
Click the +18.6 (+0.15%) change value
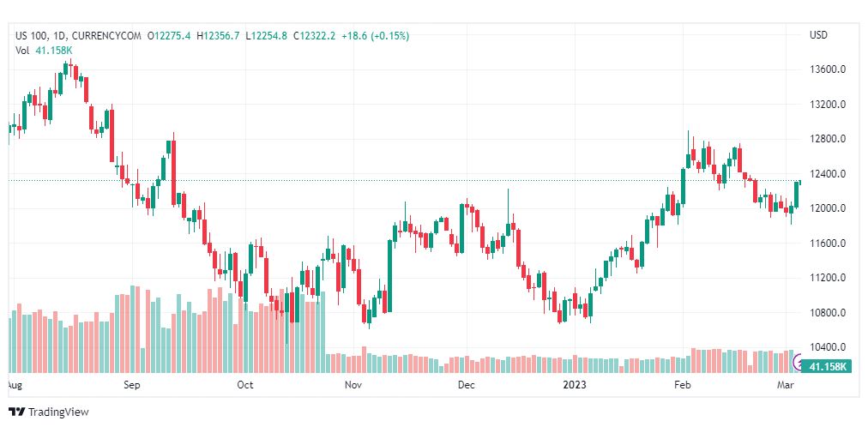[375, 36]
